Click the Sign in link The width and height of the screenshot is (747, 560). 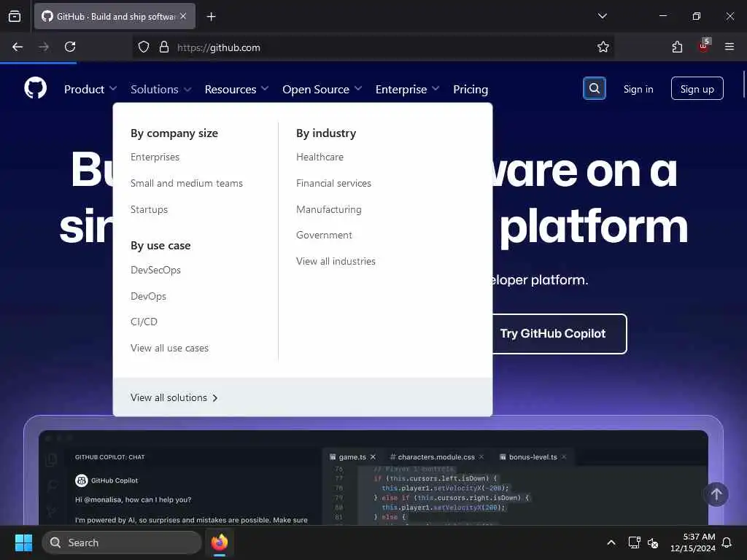[638, 89]
